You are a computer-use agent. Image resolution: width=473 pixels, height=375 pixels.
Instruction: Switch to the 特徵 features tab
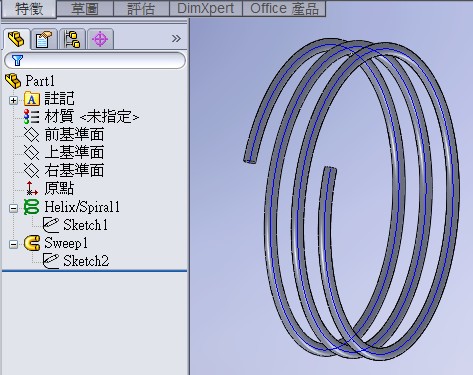(29, 9)
